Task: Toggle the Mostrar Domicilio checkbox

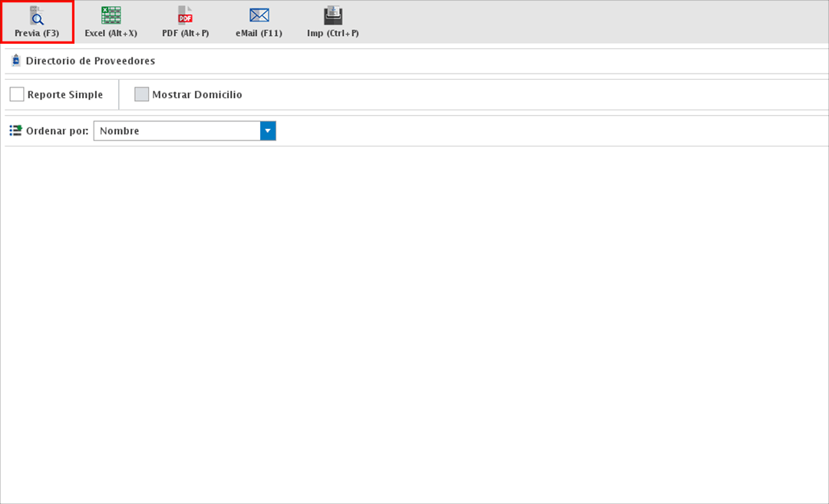Action: coord(141,94)
